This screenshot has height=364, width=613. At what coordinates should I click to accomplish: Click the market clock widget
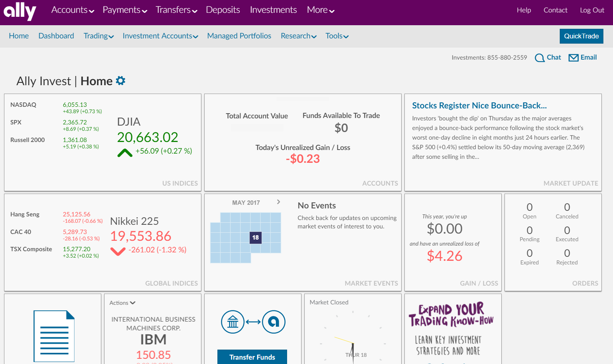pyautogui.click(x=353, y=335)
